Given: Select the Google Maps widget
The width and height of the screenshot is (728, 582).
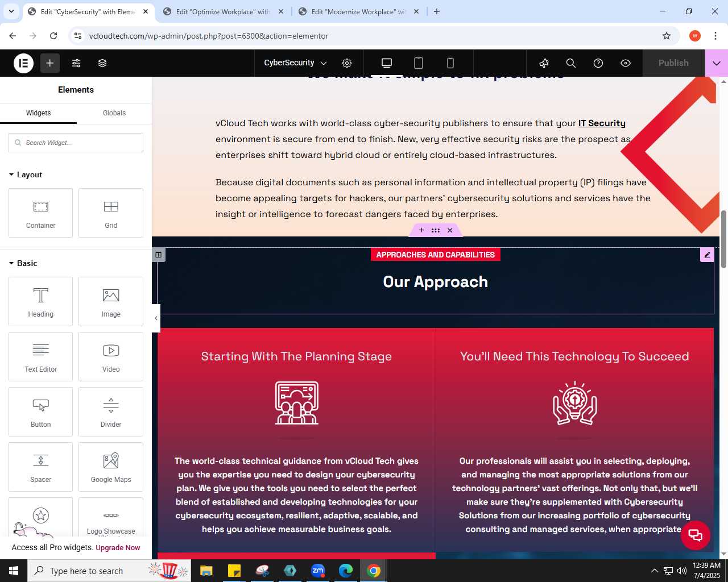Looking at the screenshot, I should [111, 467].
